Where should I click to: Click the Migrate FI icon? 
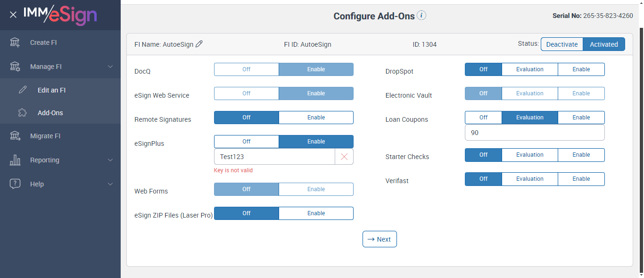tap(15, 136)
